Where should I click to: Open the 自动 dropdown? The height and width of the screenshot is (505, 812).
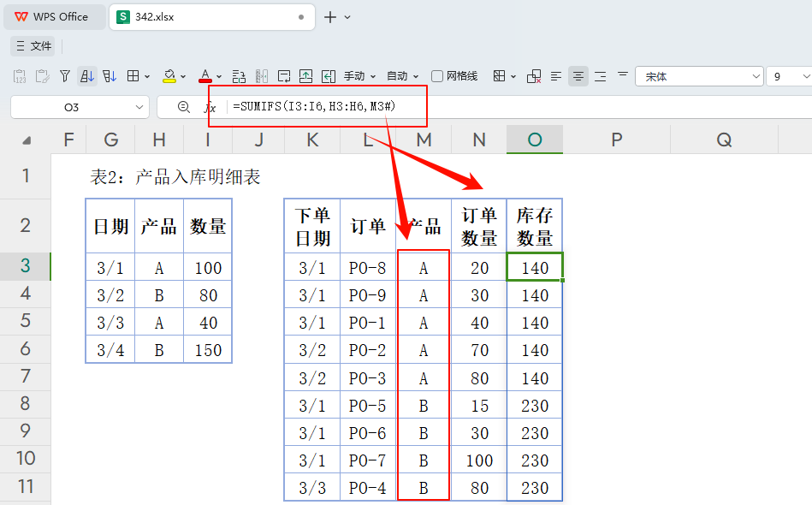pyautogui.click(x=403, y=76)
